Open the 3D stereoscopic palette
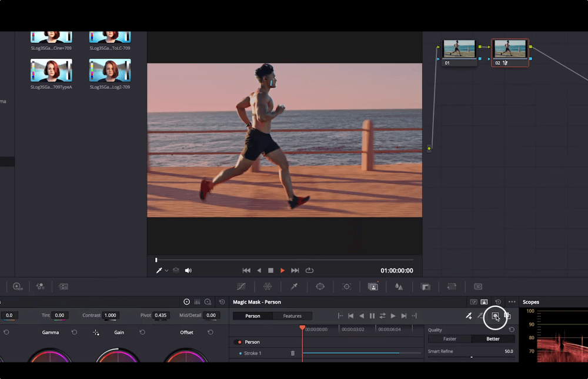Image resolution: width=588 pixels, height=379 pixels. click(x=477, y=286)
